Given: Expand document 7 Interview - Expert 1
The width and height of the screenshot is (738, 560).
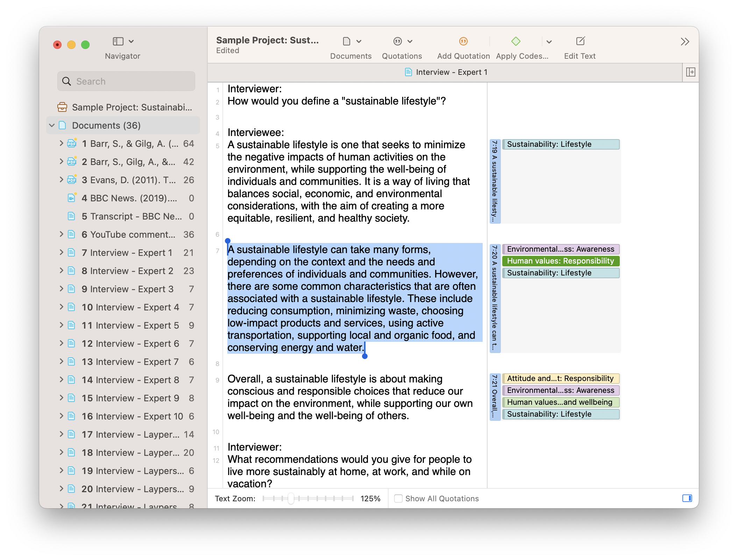Looking at the screenshot, I should coord(62,252).
